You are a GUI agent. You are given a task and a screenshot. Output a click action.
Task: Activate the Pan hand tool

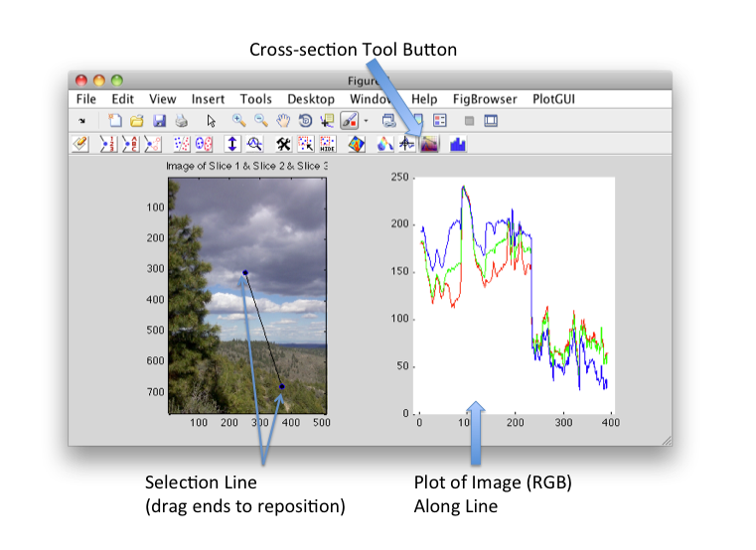[x=283, y=120]
